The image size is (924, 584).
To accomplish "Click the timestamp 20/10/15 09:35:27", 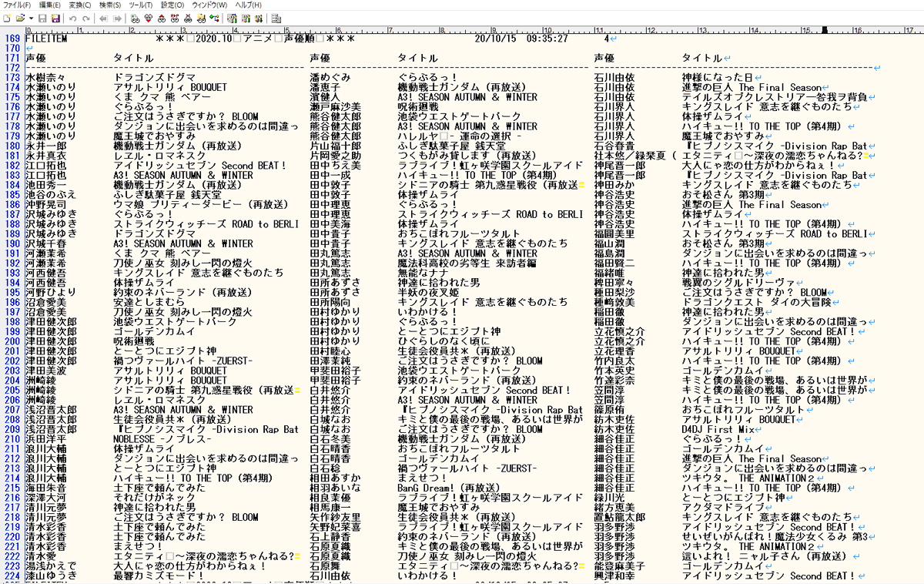I will tap(522, 39).
